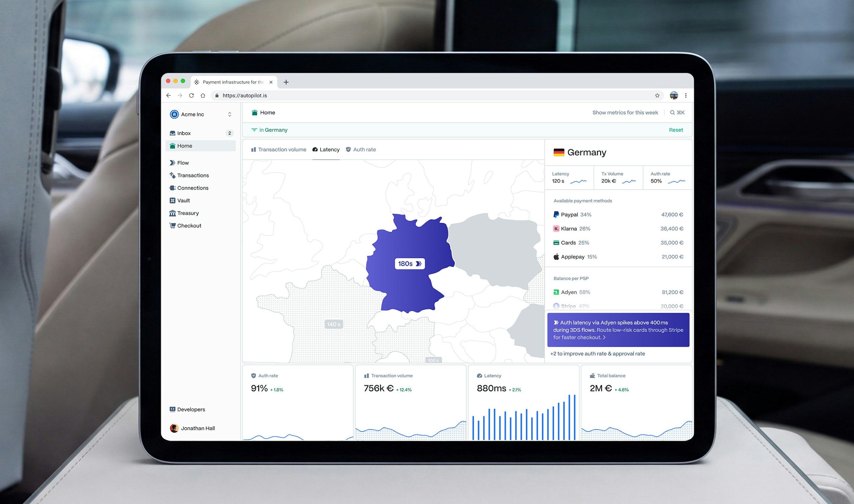Open Vault in the sidebar
This screenshot has width=854, height=504.
[x=200, y=200]
